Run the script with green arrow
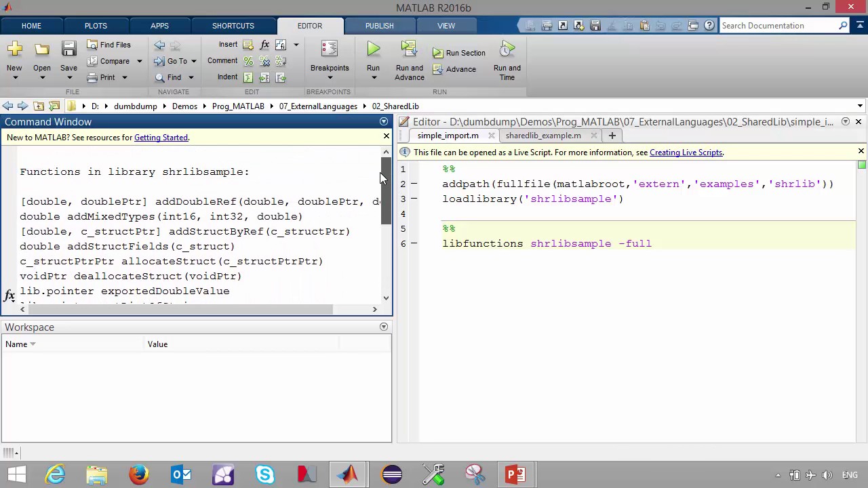Image resolution: width=868 pixels, height=488 pixels. point(373,49)
